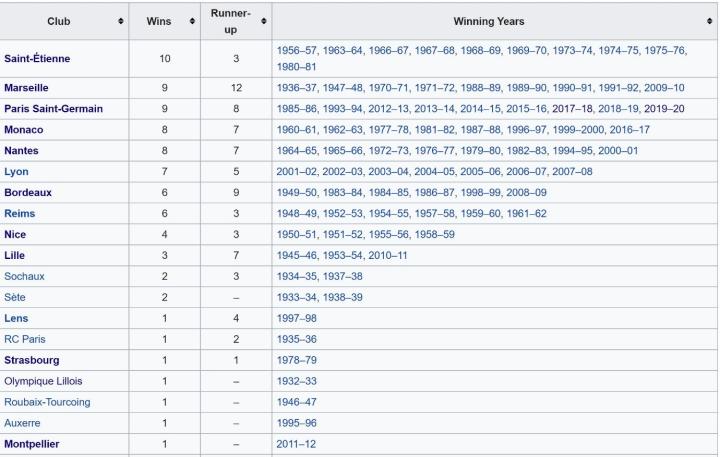The width and height of the screenshot is (720, 457).
Task: Click the 1997–98 season for Lens
Action: 297,318
